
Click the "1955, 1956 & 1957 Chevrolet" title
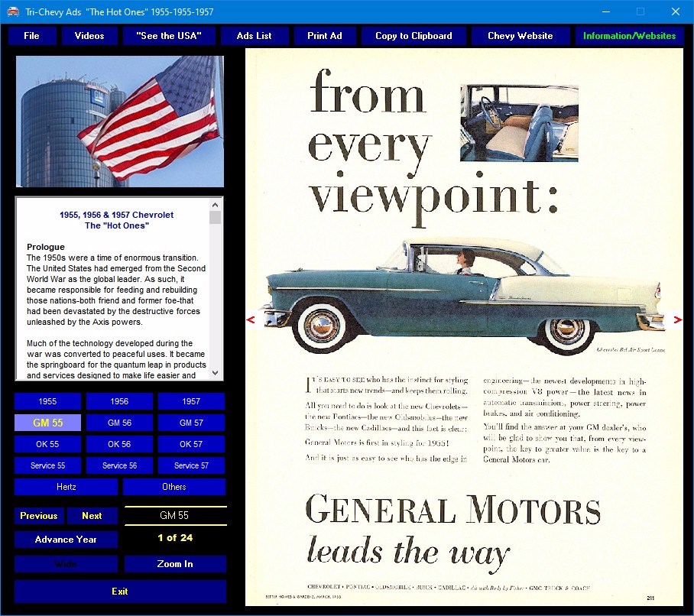[x=117, y=215]
